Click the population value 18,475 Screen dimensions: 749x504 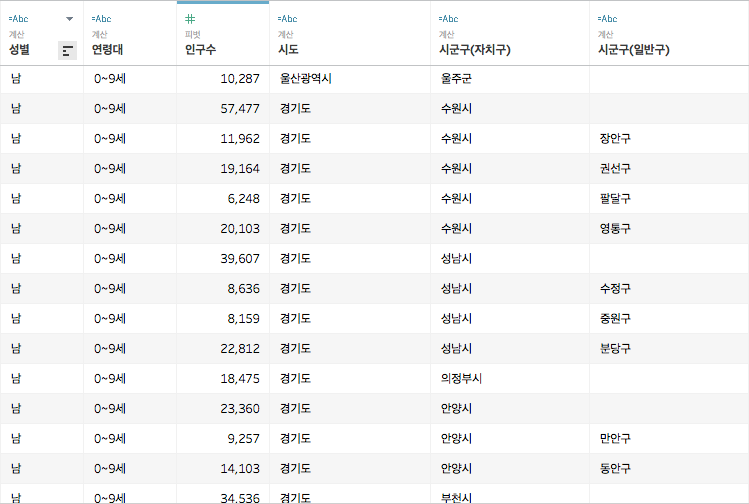pyautogui.click(x=240, y=379)
